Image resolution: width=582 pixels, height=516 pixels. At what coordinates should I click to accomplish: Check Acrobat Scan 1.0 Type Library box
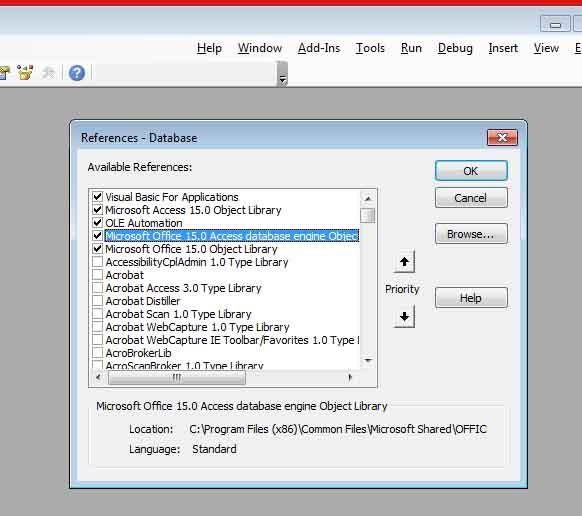click(x=98, y=313)
